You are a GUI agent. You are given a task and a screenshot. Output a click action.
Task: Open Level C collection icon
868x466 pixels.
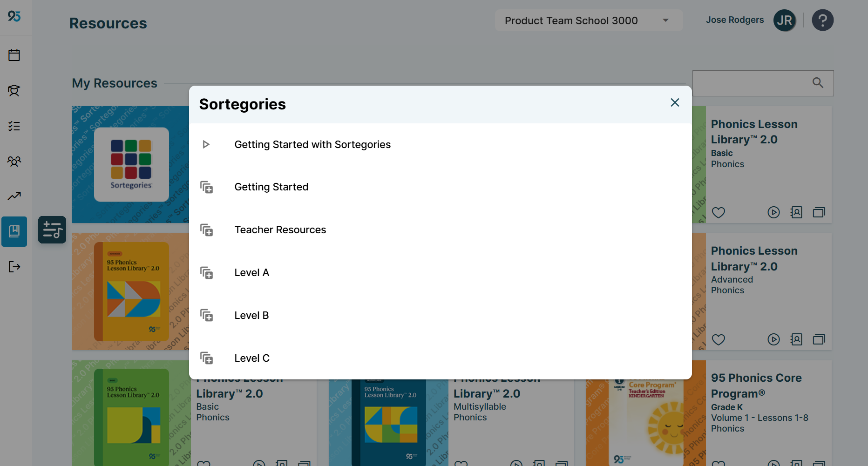[x=206, y=358]
